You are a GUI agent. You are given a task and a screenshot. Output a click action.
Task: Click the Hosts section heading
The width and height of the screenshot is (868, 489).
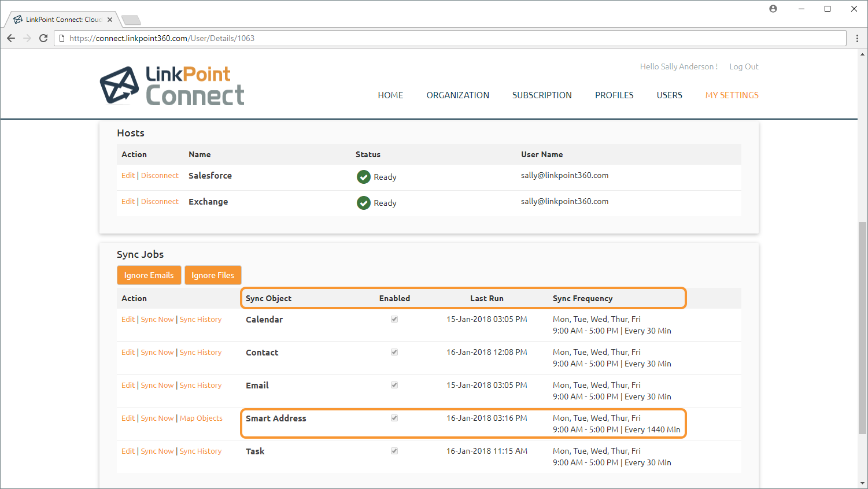click(131, 133)
